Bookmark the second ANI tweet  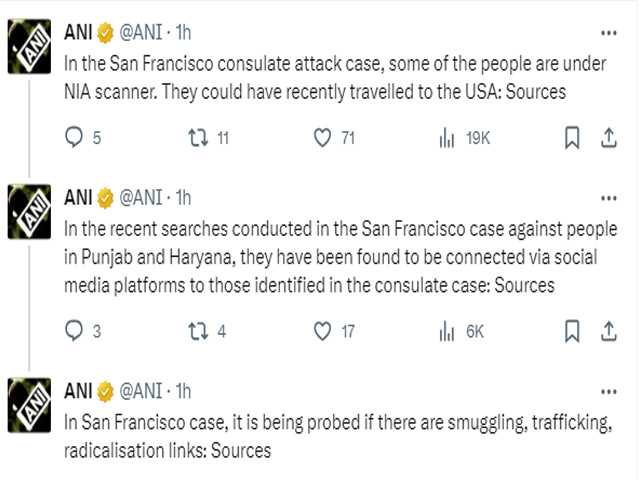[x=572, y=331]
